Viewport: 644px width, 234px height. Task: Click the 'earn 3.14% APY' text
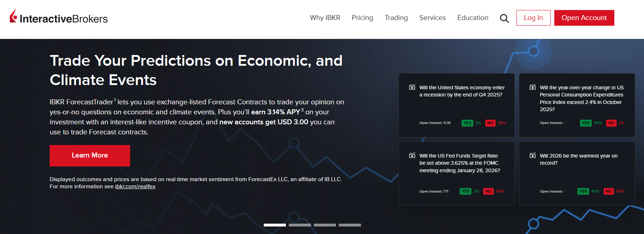click(x=276, y=112)
